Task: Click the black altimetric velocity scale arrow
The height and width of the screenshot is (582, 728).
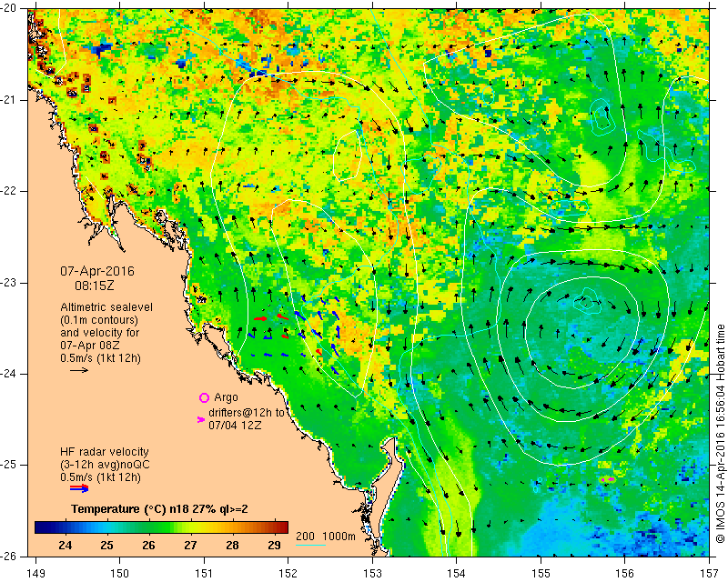Action: 79,370
